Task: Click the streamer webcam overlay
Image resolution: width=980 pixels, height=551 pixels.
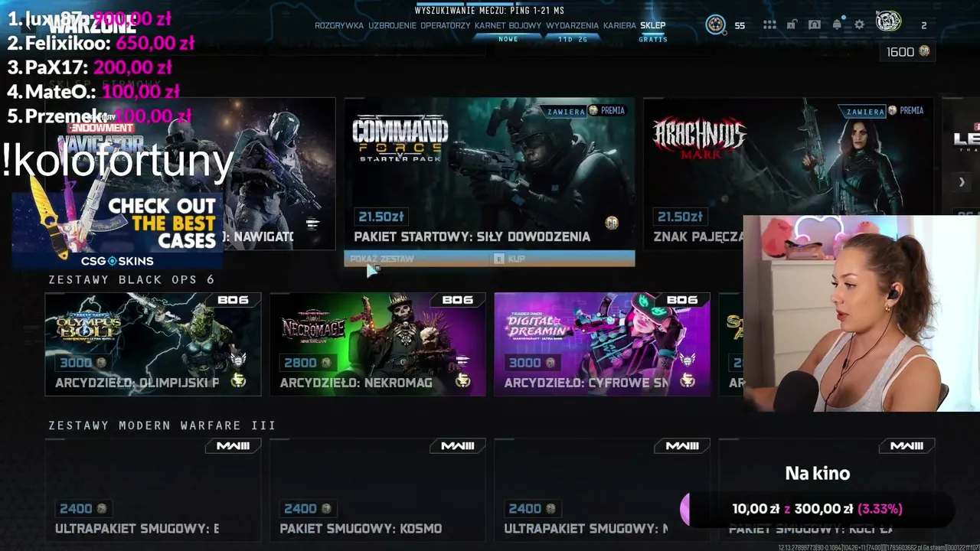Action: click(861, 314)
